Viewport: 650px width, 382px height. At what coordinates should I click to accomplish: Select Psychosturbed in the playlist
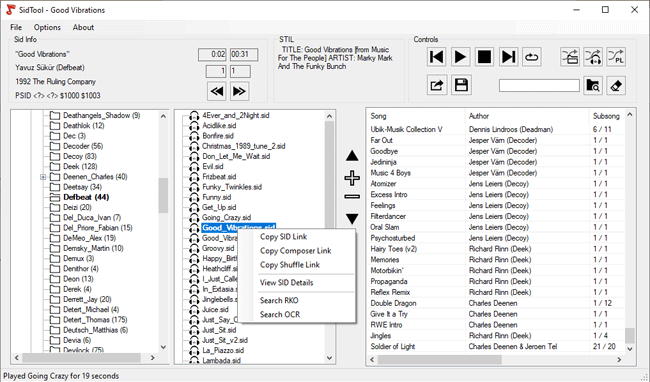496,238
